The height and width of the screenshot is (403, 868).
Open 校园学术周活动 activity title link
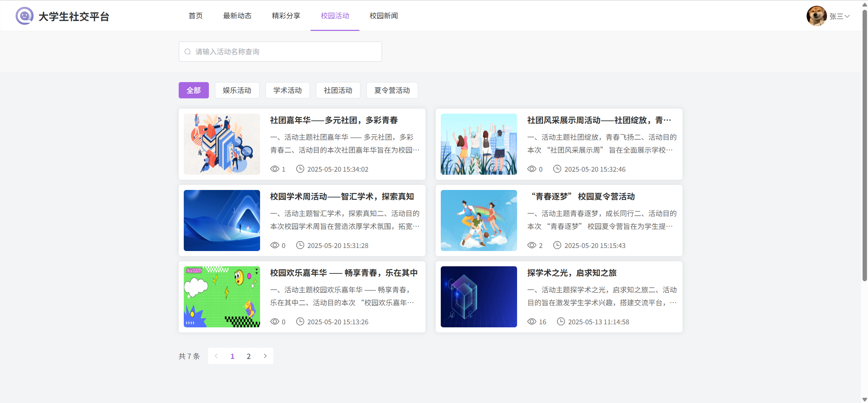[x=341, y=196]
